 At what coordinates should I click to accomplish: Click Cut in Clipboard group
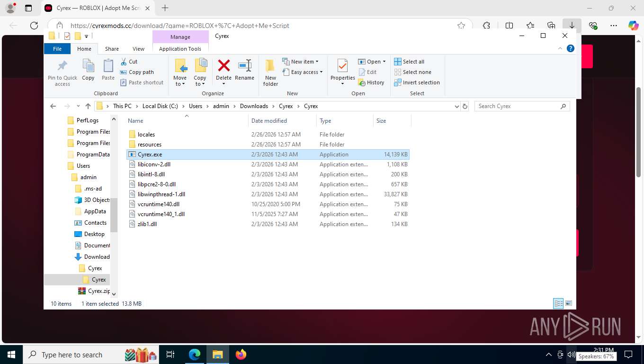pyautogui.click(x=129, y=62)
